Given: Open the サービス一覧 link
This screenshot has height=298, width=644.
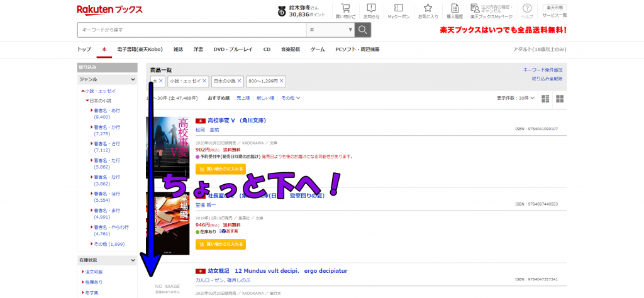Looking at the screenshot, I should tap(555, 15).
